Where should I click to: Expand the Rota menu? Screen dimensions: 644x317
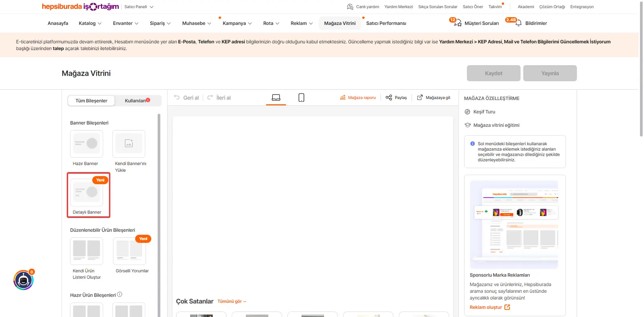(x=271, y=23)
